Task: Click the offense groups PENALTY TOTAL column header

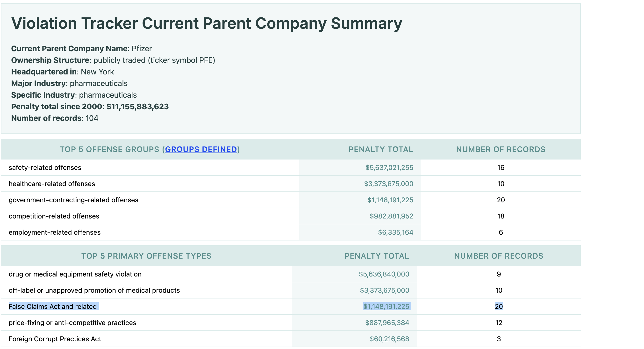Action: pos(381,149)
